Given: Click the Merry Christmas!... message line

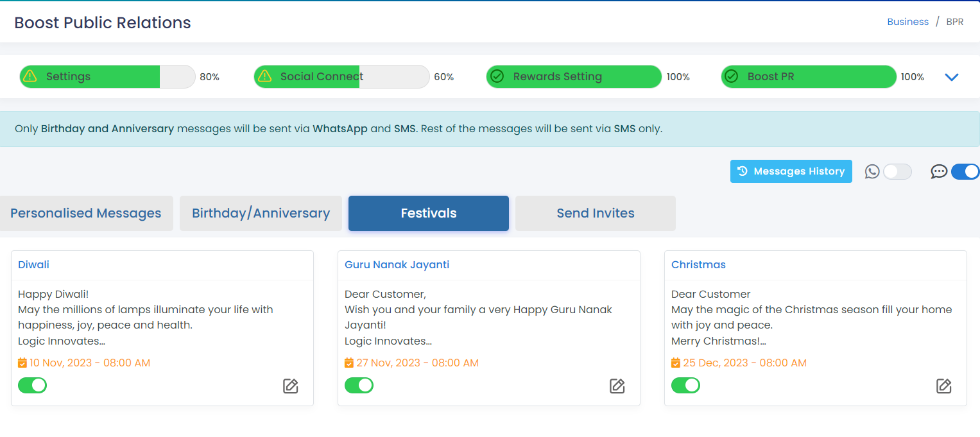Looking at the screenshot, I should pyautogui.click(x=719, y=341).
